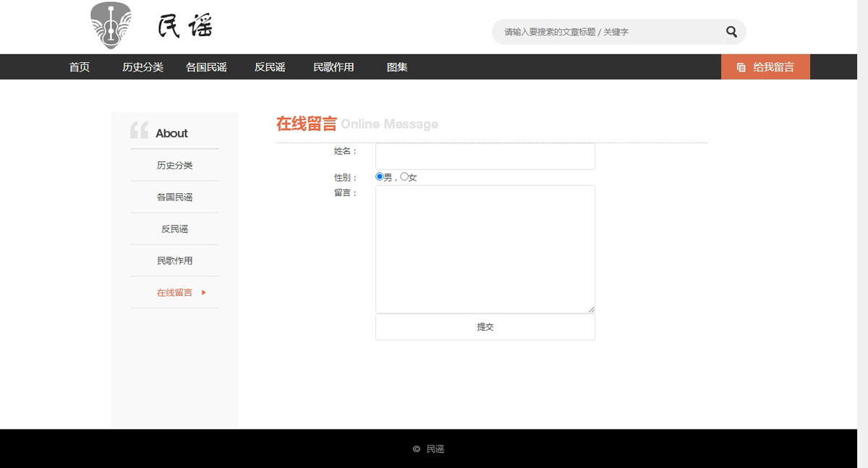Open 民歌作用 in the navigation bar
Viewport: 868px width, 468px height.
[x=333, y=67]
